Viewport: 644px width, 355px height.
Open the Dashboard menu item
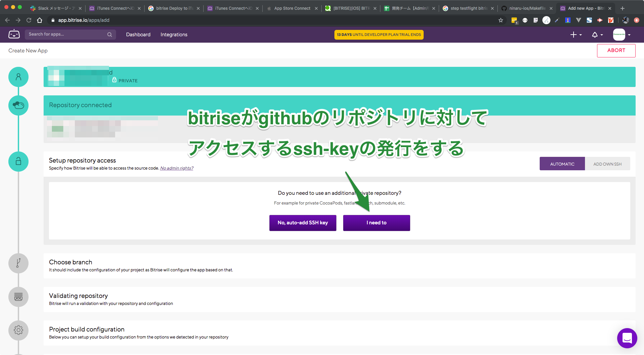pyautogui.click(x=138, y=35)
